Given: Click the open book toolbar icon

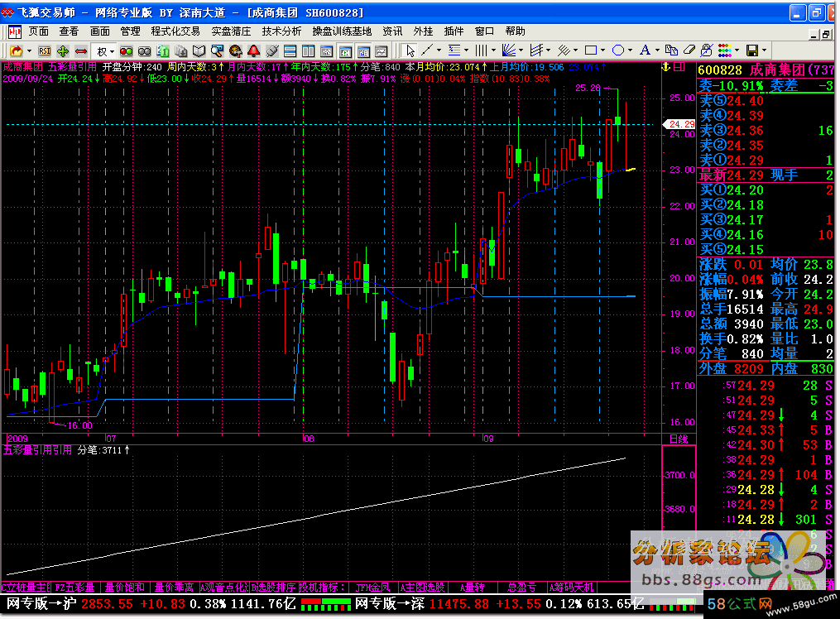Looking at the screenshot, I should 199,50.
